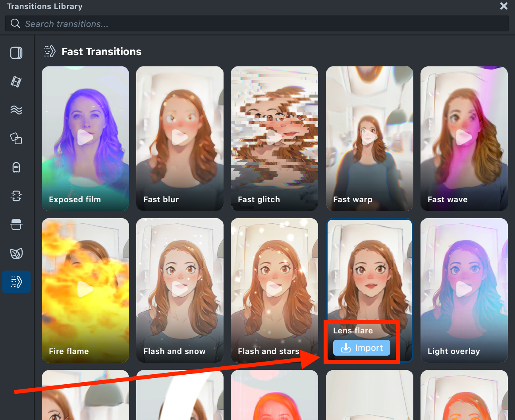Import the Lens flare transition
515x420 pixels.
(362, 348)
